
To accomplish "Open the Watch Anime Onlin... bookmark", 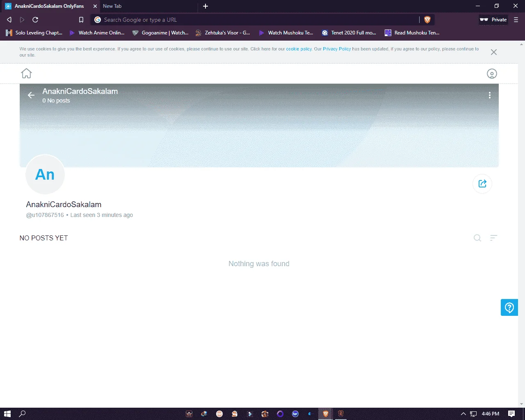I will [97, 33].
